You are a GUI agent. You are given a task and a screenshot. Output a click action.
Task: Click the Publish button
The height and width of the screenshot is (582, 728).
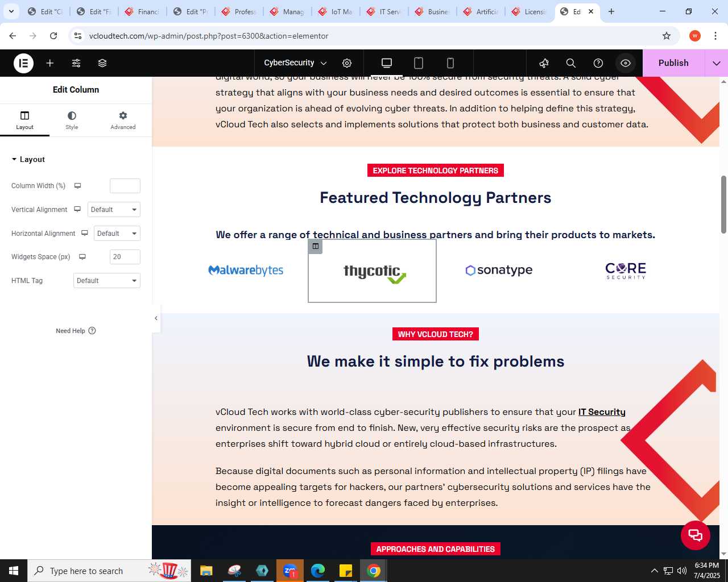pyautogui.click(x=673, y=63)
